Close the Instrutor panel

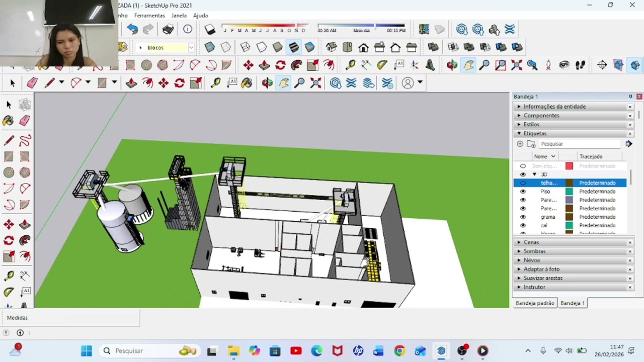click(630, 288)
